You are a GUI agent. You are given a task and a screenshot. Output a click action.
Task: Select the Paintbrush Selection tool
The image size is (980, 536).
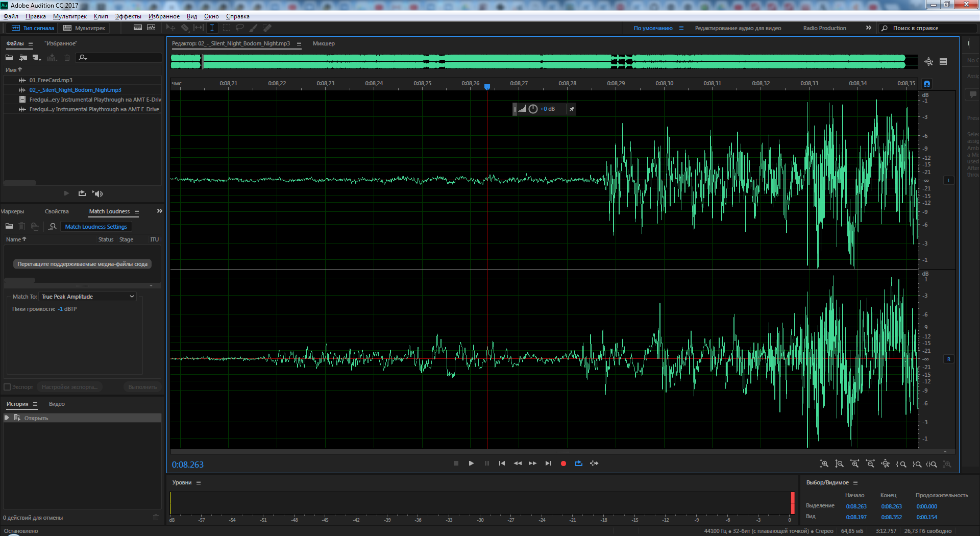pyautogui.click(x=253, y=28)
